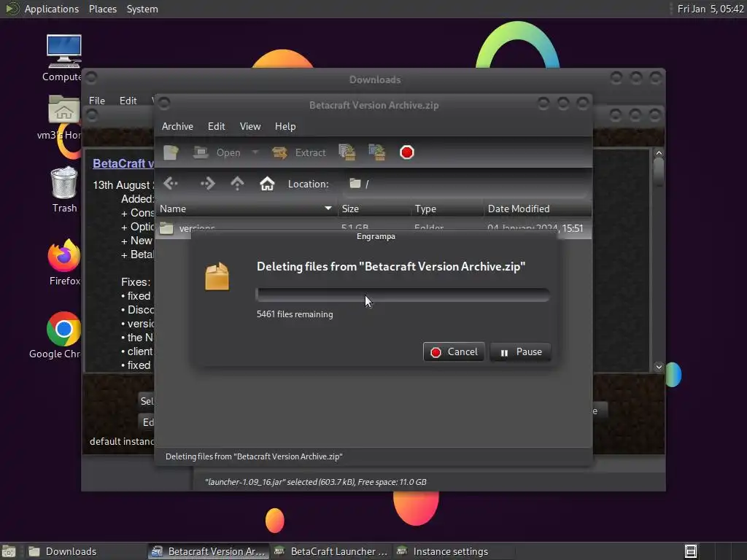Pause the deletion operation
747x560 pixels.
pos(520,352)
